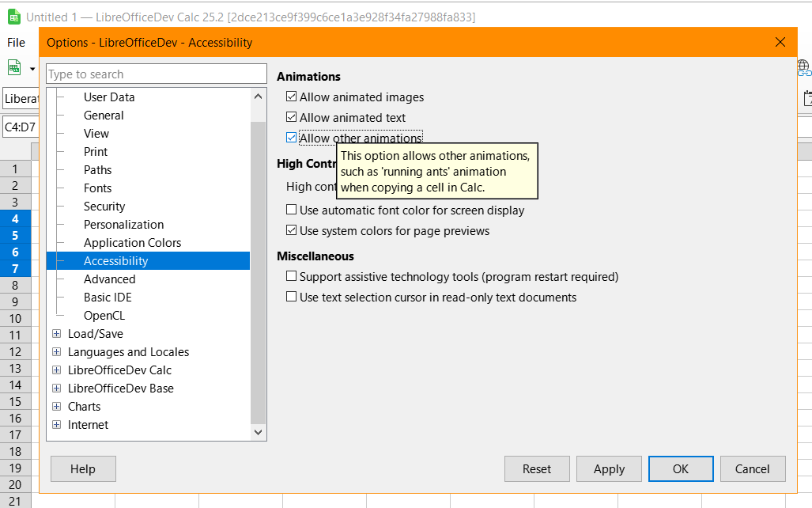Select General in options tree

pos(104,115)
